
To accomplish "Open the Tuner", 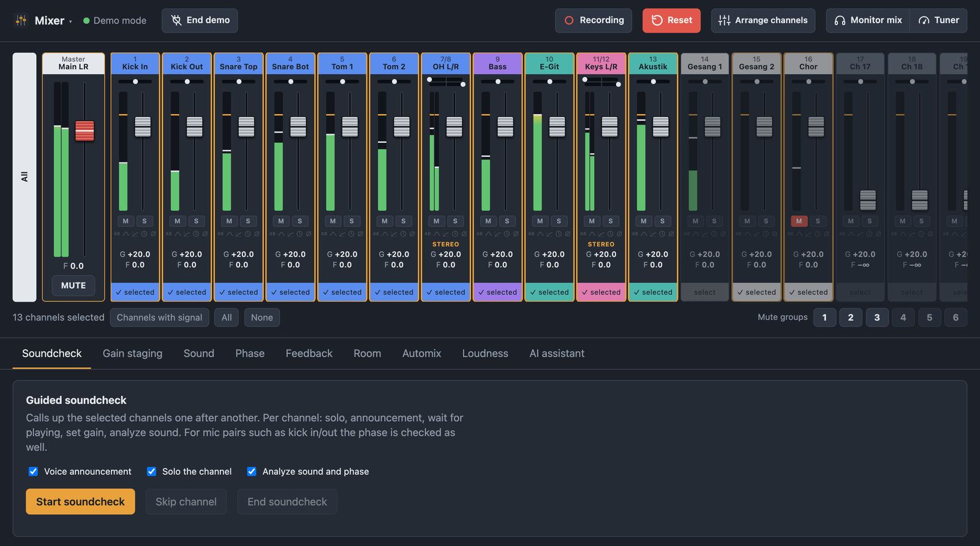I will (938, 20).
